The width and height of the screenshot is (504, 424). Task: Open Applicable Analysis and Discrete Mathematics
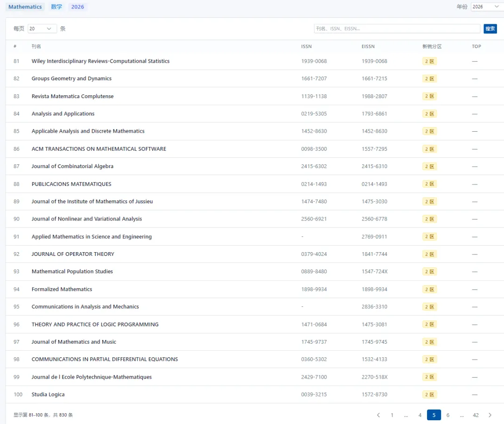click(x=88, y=131)
